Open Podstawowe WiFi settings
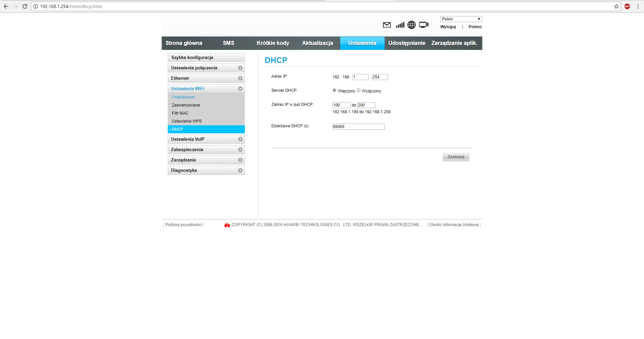Viewport: 644px width, 339px height. (x=183, y=97)
